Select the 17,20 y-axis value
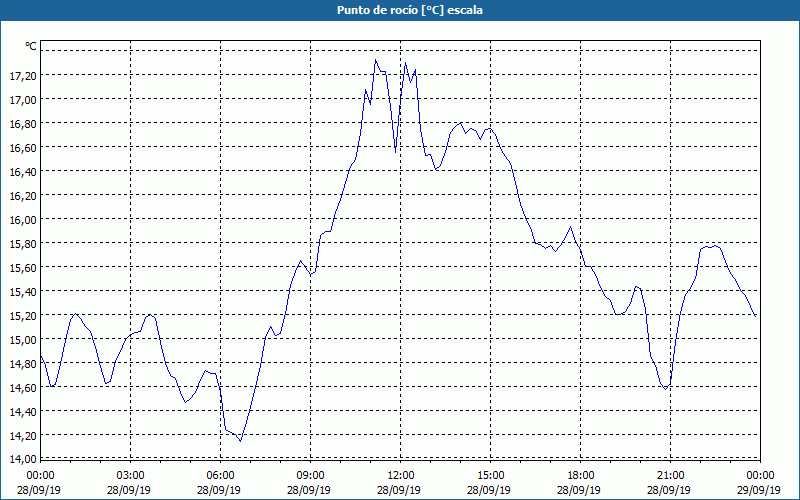Screen dimensions: 800x500 (23, 76)
